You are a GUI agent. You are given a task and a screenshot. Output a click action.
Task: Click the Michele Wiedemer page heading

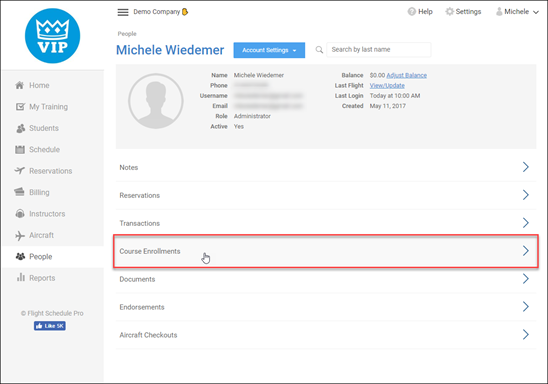click(x=170, y=50)
